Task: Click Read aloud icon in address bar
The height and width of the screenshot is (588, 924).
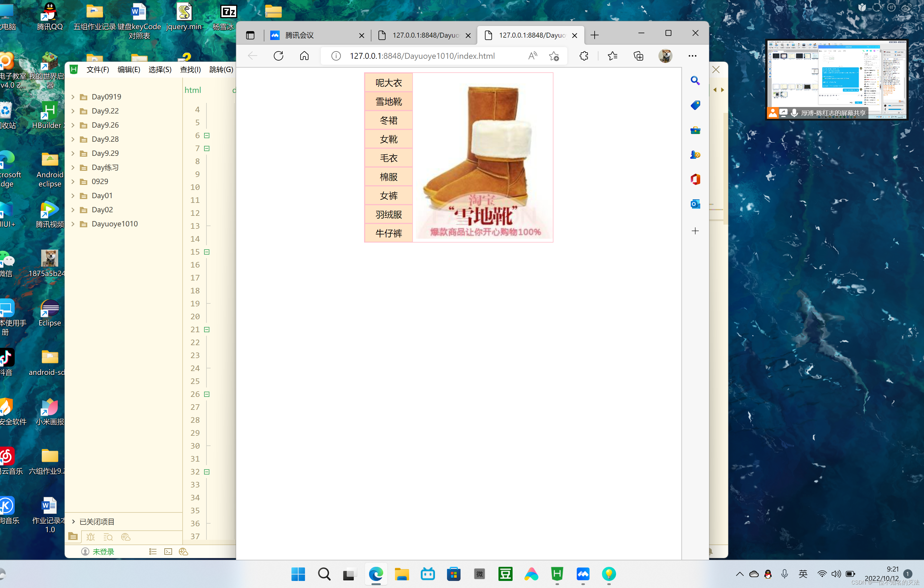Action: point(533,56)
